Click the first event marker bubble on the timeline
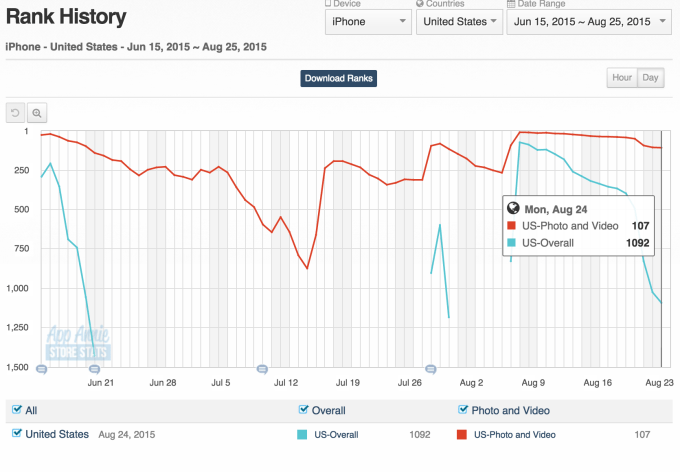Image resolution: width=680 pixels, height=472 pixels. (41, 369)
